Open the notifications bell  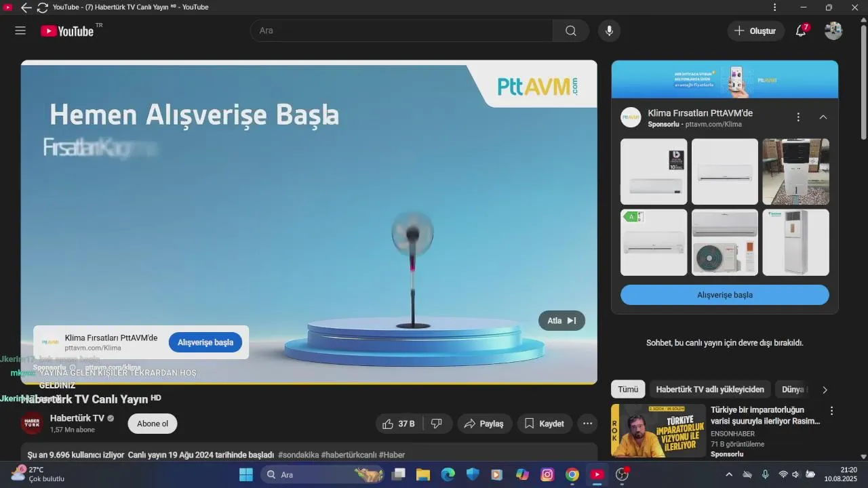click(801, 30)
